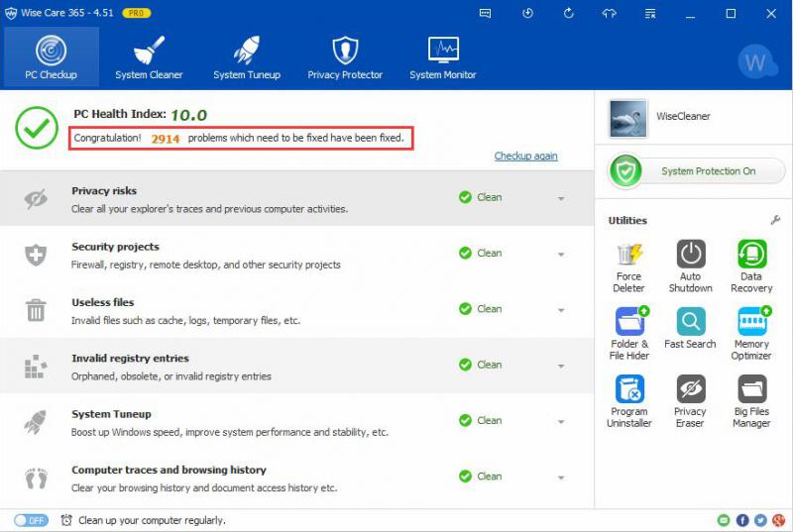Click the feedback message icon in title bar
793x532 pixels.
point(485,14)
